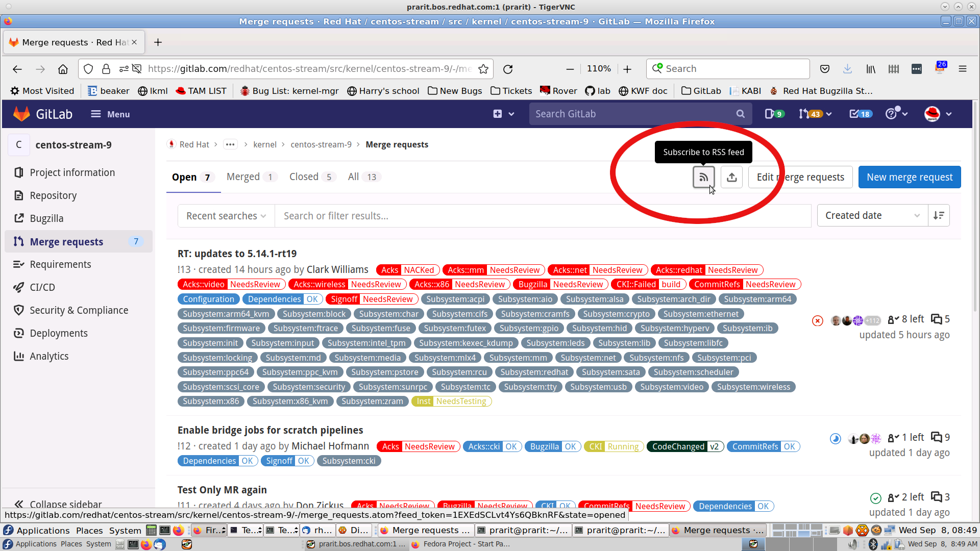Click the GitLab fox logo
This screenshot has width=980, height=551.
(21, 114)
